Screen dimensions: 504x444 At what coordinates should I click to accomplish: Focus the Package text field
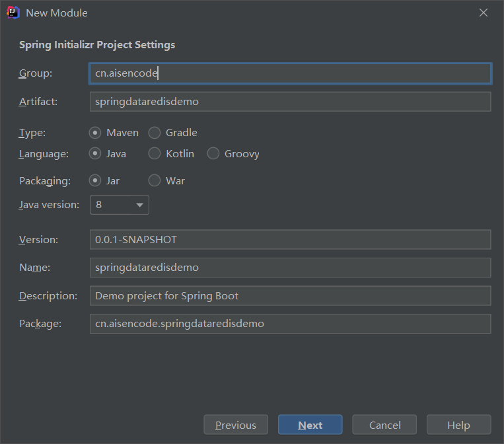290,324
